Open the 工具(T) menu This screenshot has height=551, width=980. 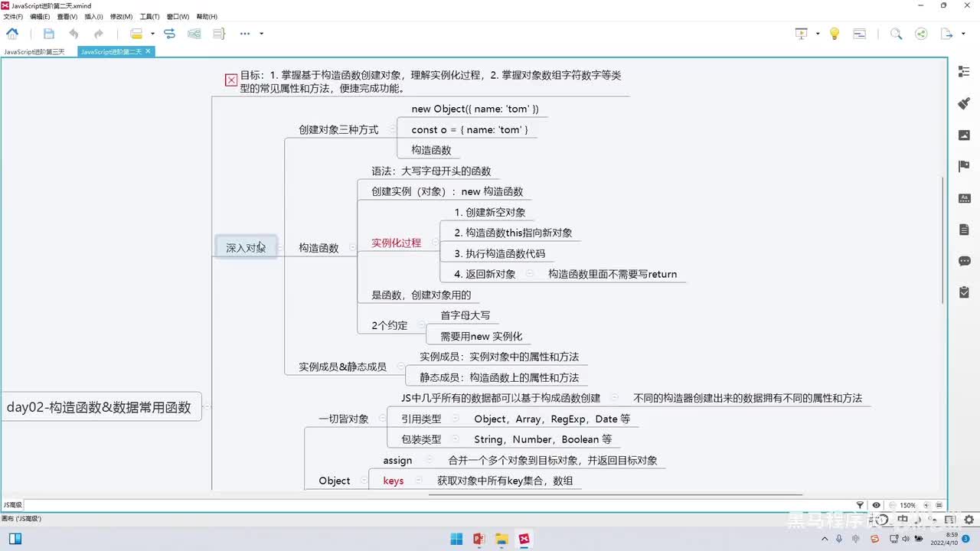(149, 16)
